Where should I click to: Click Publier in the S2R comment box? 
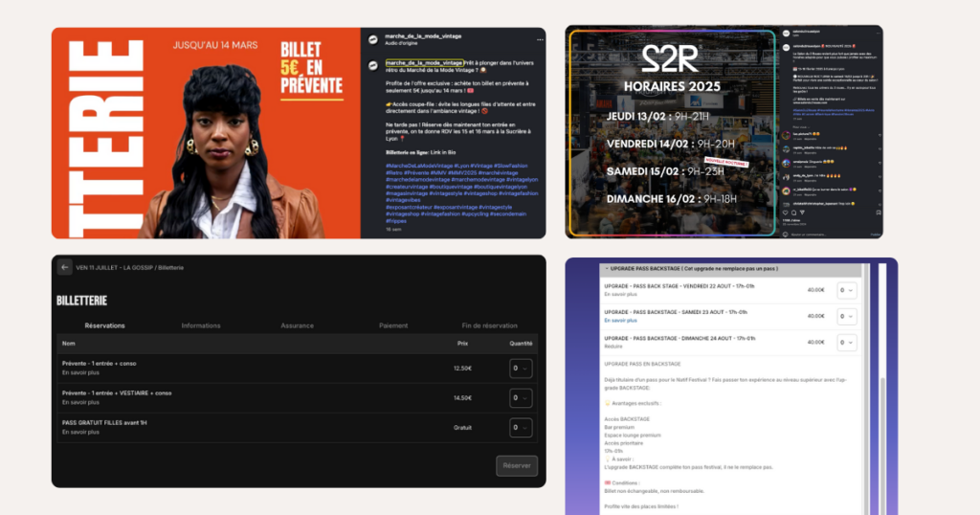[x=876, y=235]
